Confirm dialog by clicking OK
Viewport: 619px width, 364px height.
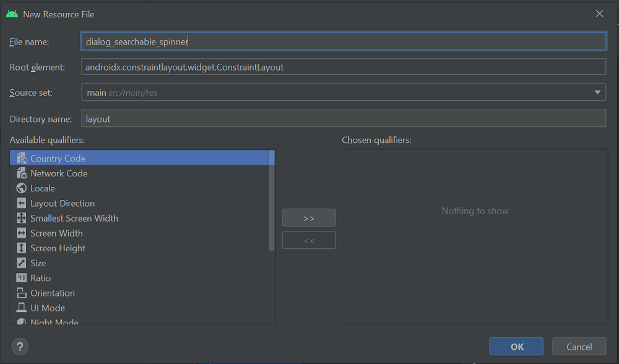516,346
